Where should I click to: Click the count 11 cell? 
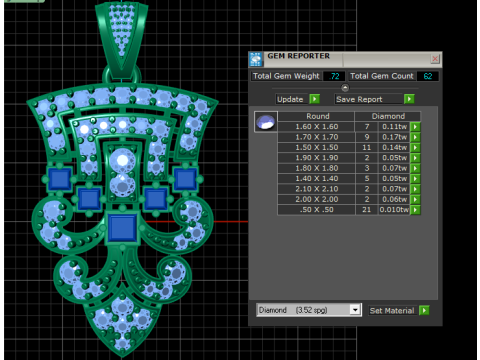(x=367, y=147)
